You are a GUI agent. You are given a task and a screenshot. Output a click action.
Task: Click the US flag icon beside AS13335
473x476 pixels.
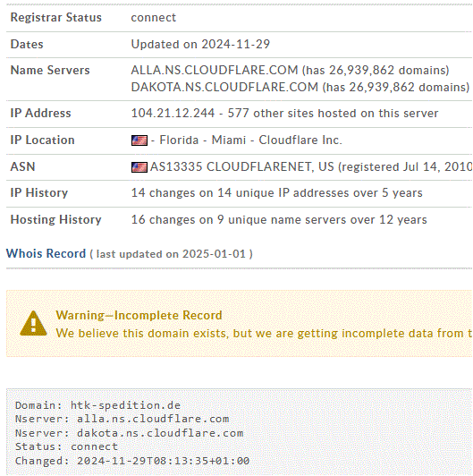[x=139, y=167]
